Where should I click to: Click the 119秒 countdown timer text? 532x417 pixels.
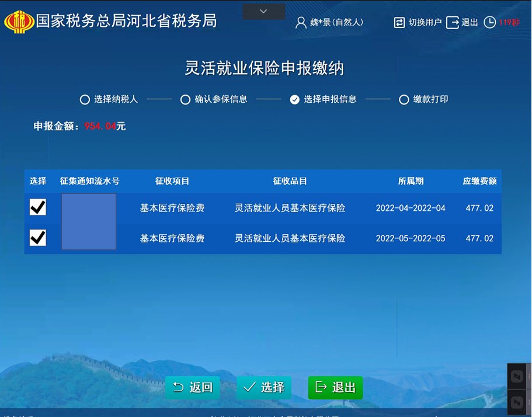509,22
